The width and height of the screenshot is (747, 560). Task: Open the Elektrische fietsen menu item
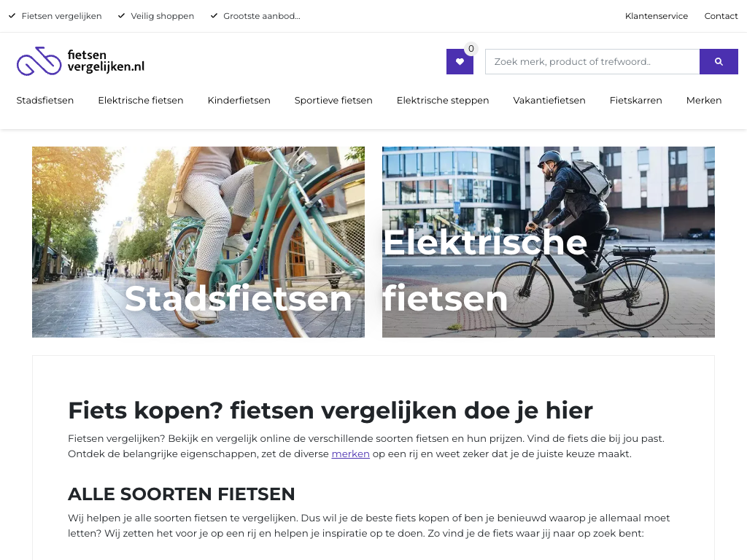[x=141, y=101]
